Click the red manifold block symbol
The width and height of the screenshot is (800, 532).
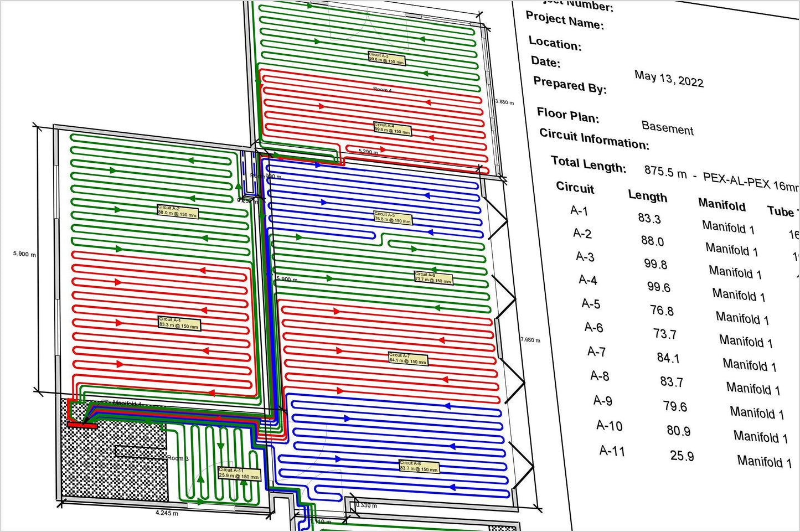[x=82, y=425]
